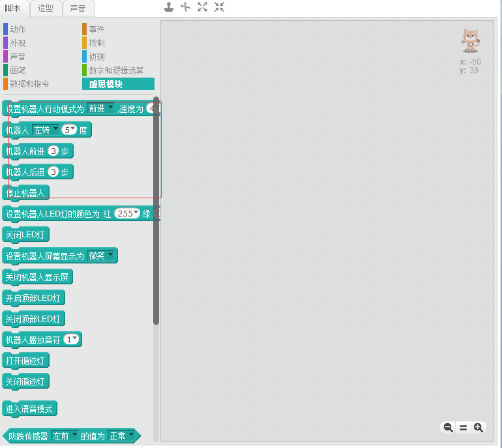The height and width of the screenshot is (448, 502).
Task: Reset script workspace zoom level
Action: (x=464, y=428)
